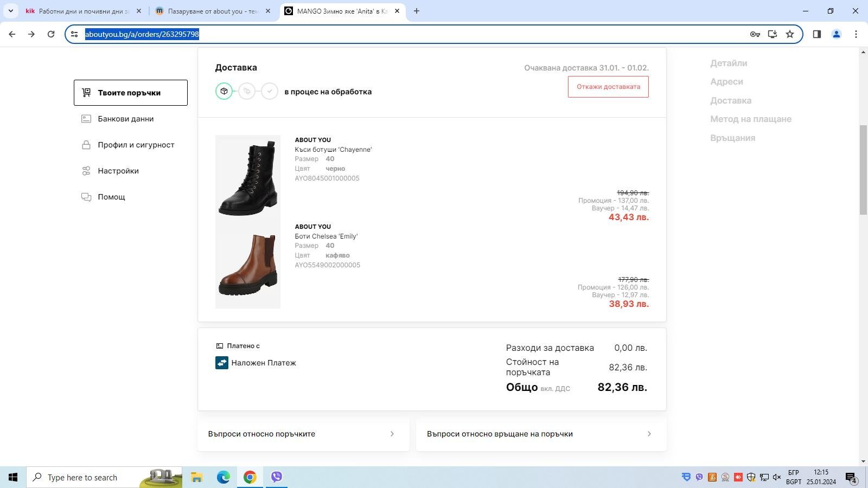Viewport: 868px width, 488px height.
Task: Expand Въпроси относно връщане на поръчки
Action: 541,434
